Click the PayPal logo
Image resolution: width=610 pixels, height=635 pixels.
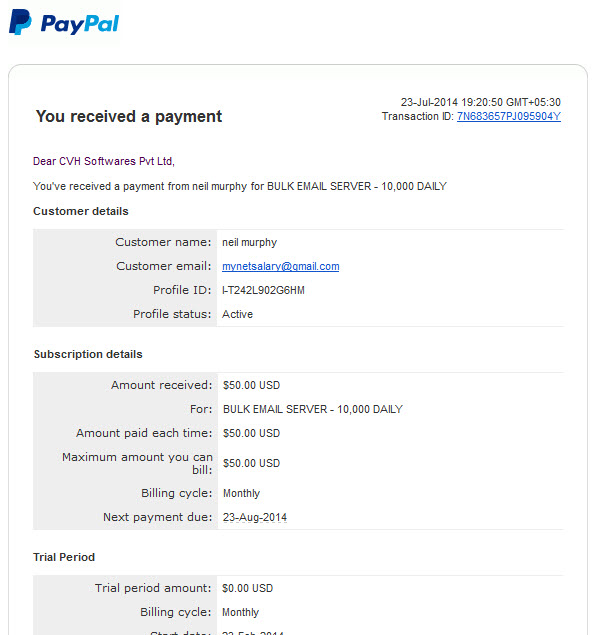[x=64, y=23]
